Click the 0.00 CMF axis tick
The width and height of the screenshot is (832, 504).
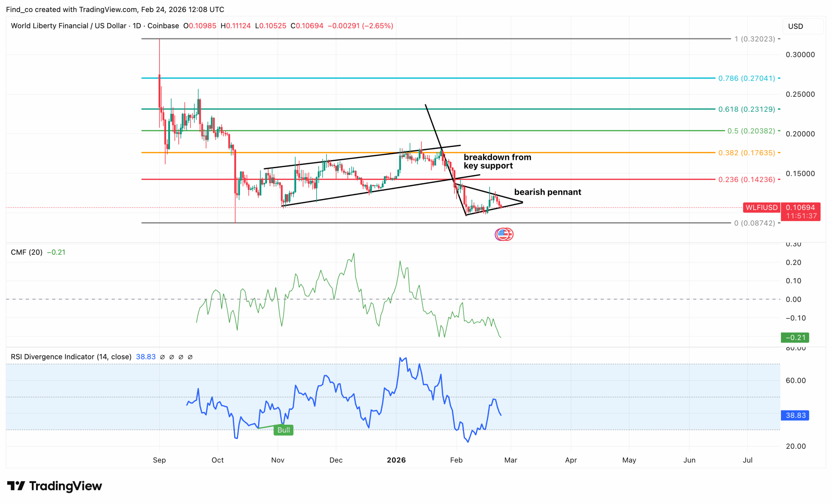point(794,299)
